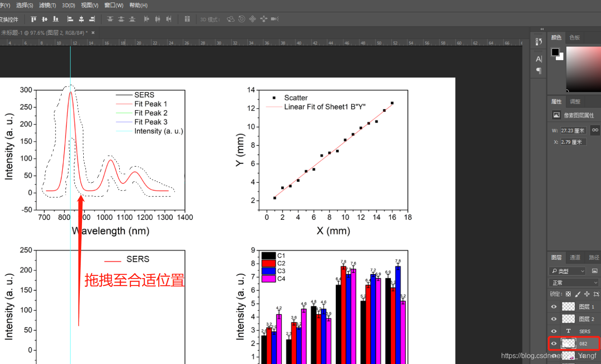
Task: Click the link width and height icon
Action: (x=595, y=130)
